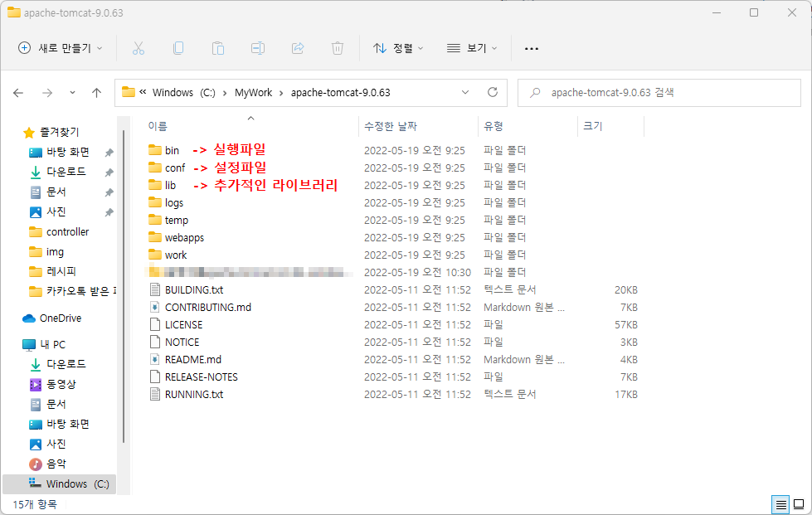Image resolution: width=812 pixels, height=515 pixels.
Task: Click Windows (C:) in the breadcrumb
Action: click(184, 93)
